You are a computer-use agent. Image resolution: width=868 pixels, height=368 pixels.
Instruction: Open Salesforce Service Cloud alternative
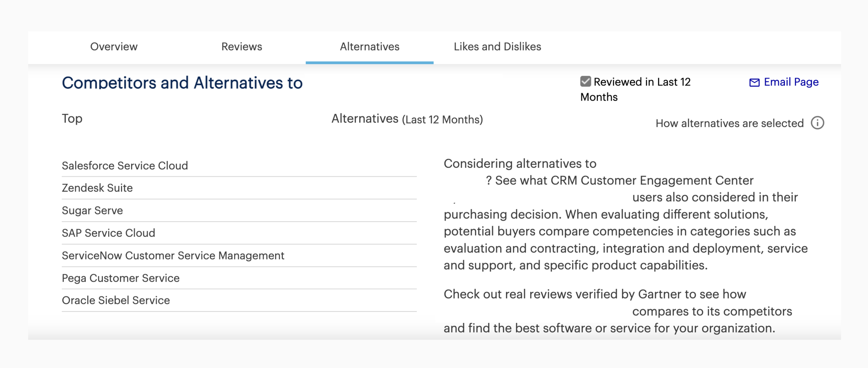click(x=125, y=166)
